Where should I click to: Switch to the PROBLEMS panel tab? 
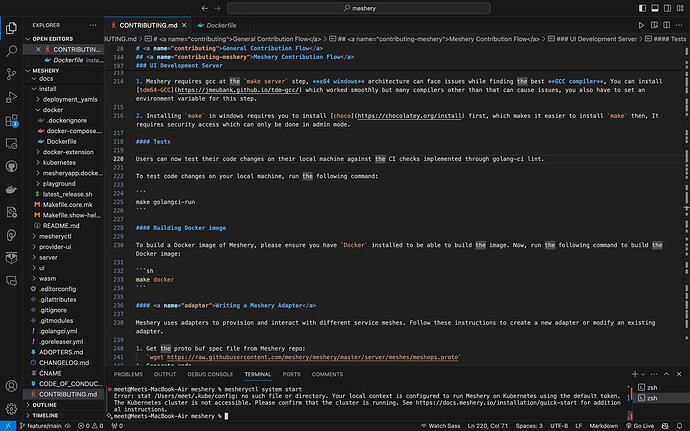pyautogui.click(x=128, y=374)
